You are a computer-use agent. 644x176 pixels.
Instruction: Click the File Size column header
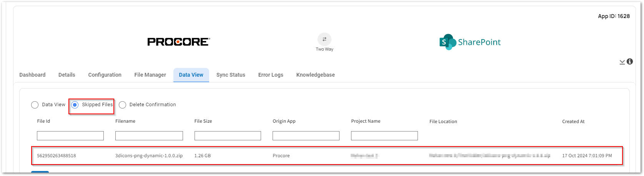[203, 121]
